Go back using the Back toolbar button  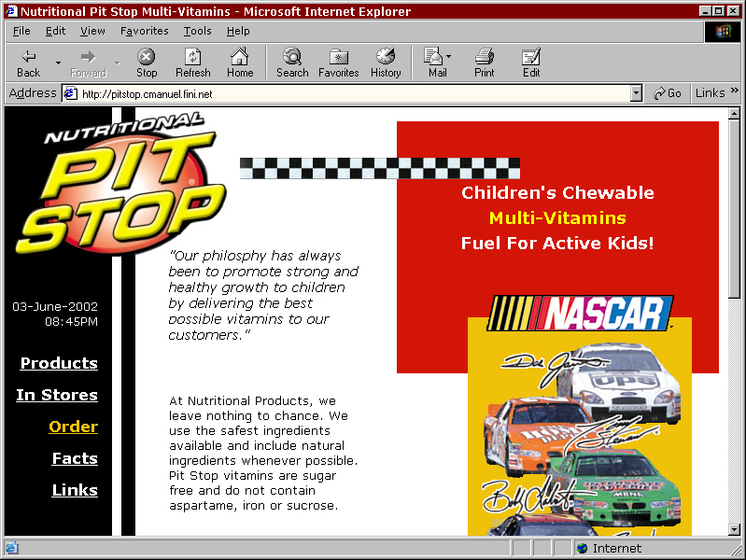[29, 63]
